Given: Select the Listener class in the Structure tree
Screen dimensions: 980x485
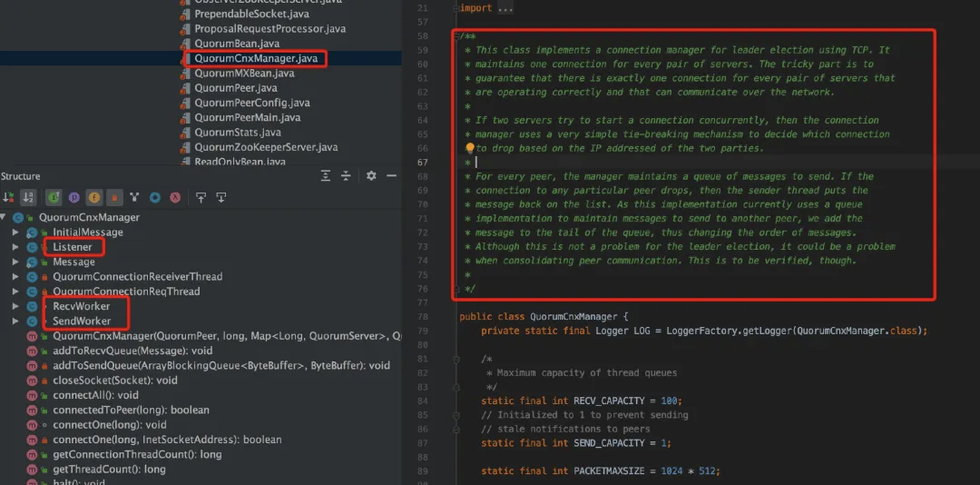Looking at the screenshot, I should click(73, 247).
